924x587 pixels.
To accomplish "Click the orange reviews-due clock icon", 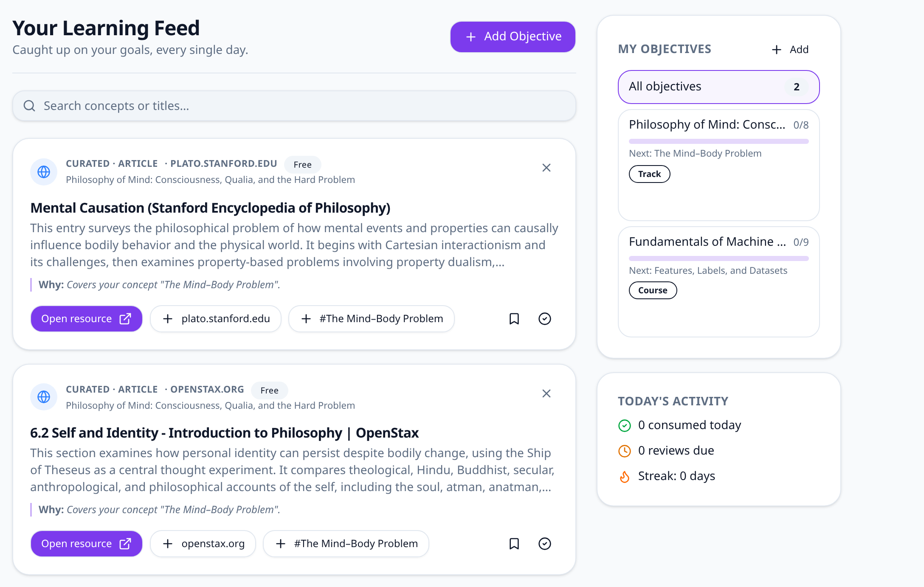I will tap(625, 451).
